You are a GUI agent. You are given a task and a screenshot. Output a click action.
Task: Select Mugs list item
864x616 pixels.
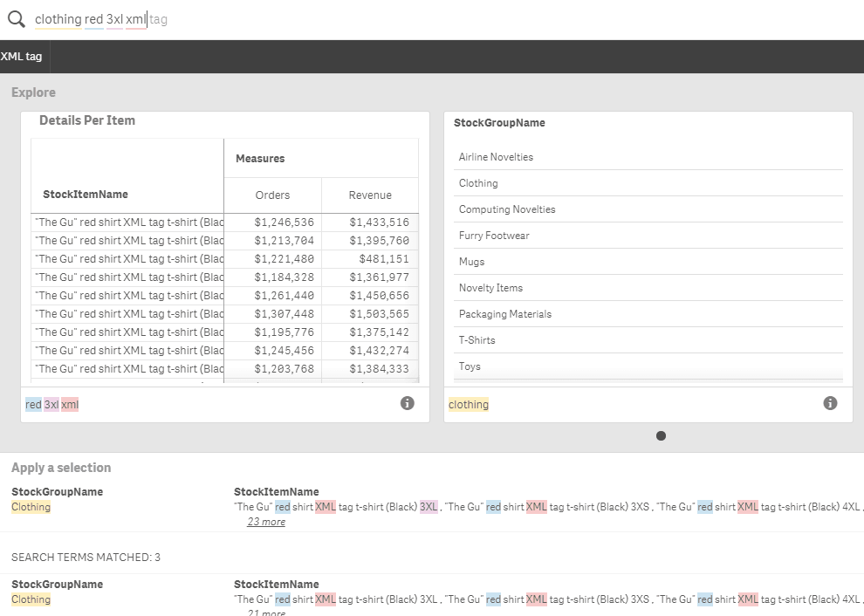(x=648, y=262)
